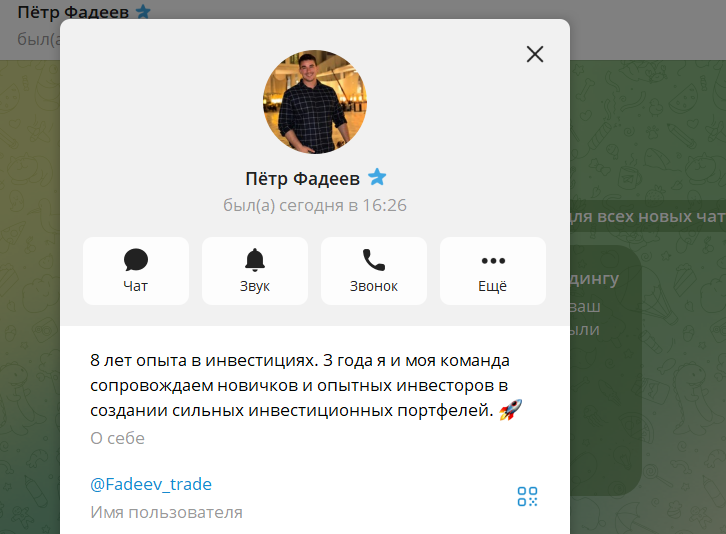The image size is (726, 534).
Task: Click the star icon in the chat header
Action: pos(143,11)
